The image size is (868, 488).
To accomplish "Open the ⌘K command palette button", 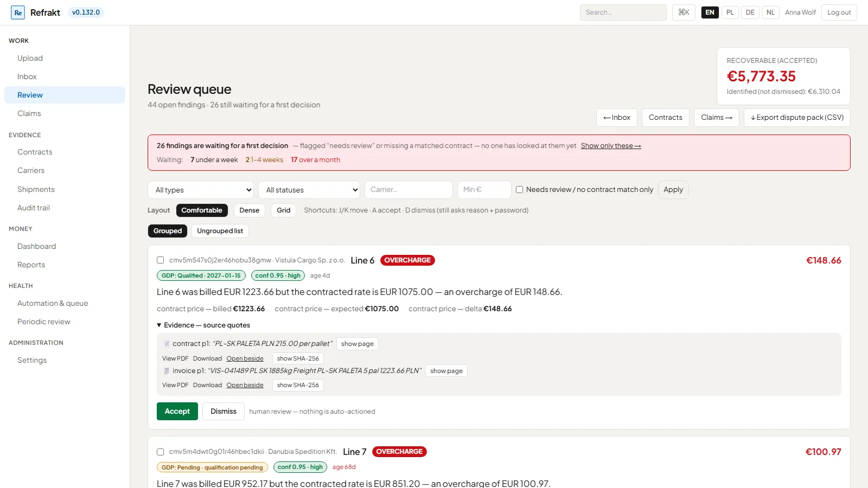I will click(x=684, y=12).
